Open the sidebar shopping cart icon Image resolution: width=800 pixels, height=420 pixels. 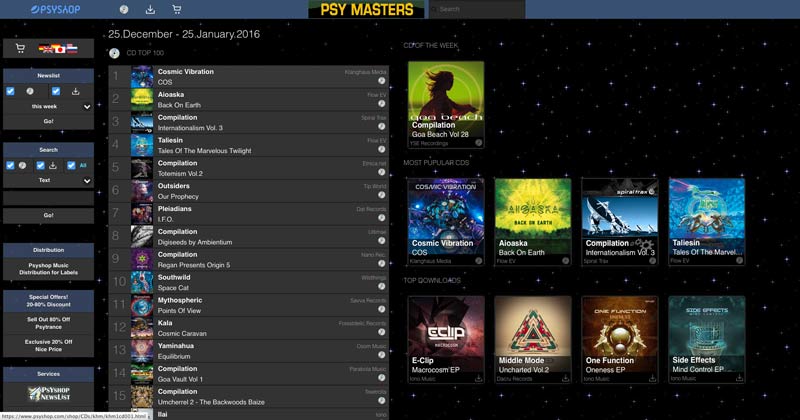pos(20,48)
